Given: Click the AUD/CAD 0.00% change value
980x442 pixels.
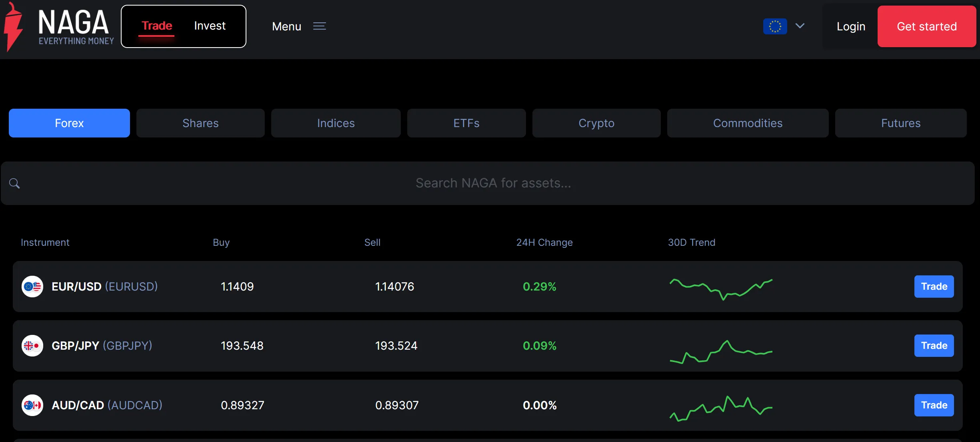Looking at the screenshot, I should pos(540,405).
